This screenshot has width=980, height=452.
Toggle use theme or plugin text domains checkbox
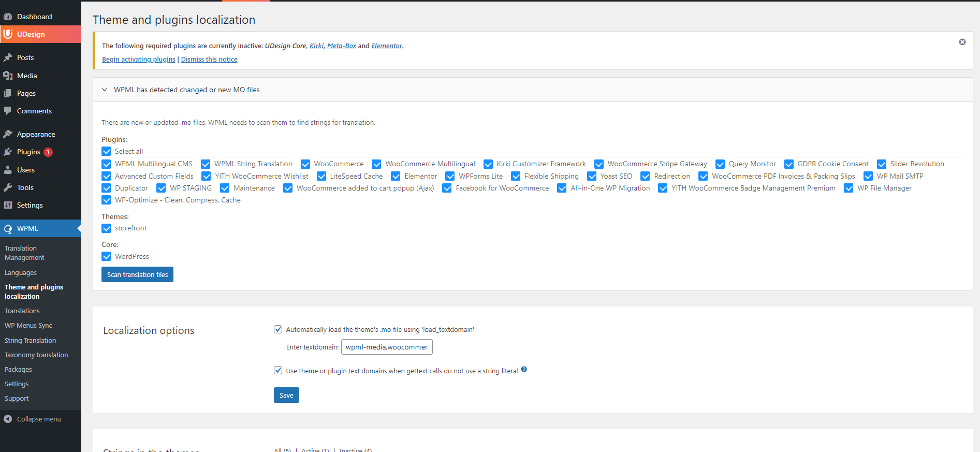278,370
